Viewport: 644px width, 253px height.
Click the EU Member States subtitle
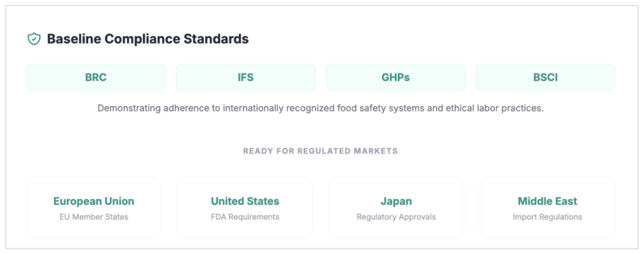click(x=94, y=217)
